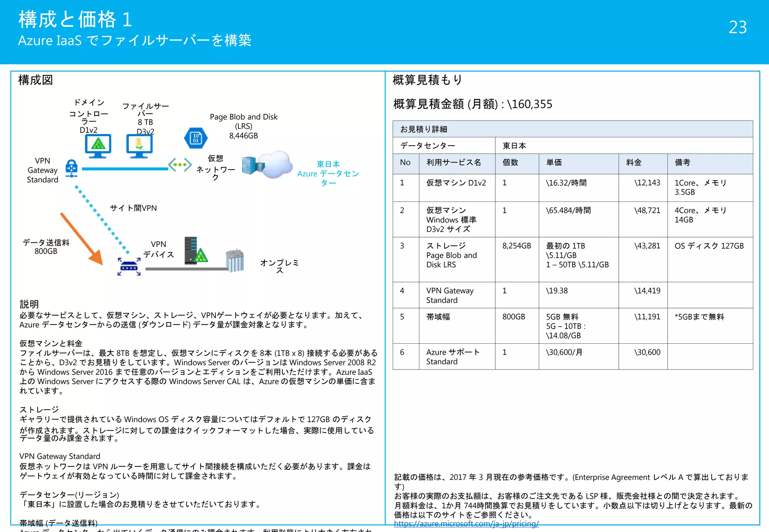Click the on-premises server tower icon
The height and width of the screenshot is (532, 769).
click(x=196, y=250)
